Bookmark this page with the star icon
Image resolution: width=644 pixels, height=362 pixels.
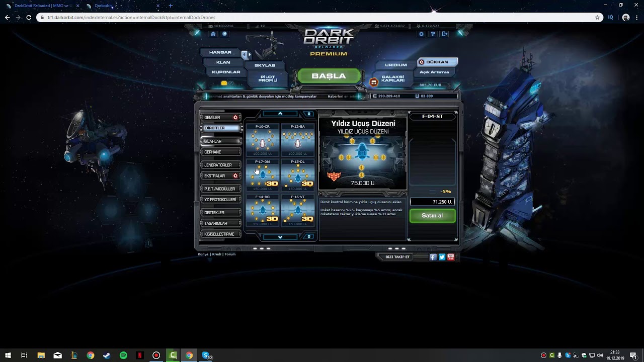(x=597, y=17)
